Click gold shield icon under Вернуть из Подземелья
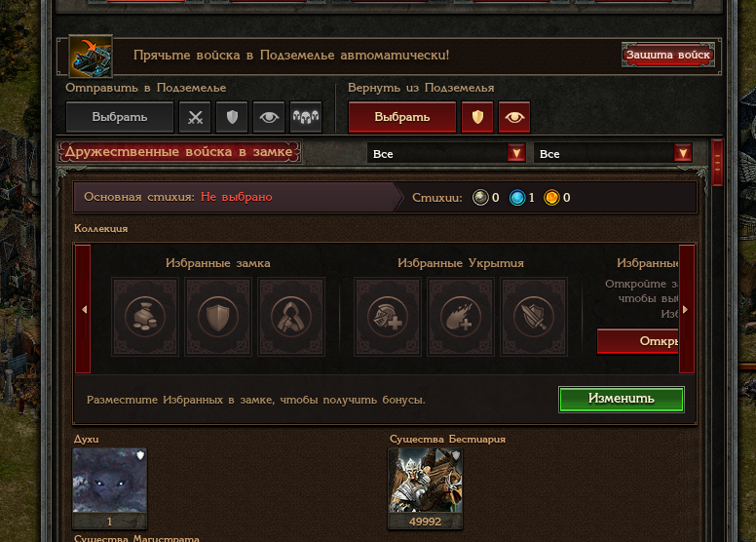This screenshot has width=756, height=542. (477, 117)
